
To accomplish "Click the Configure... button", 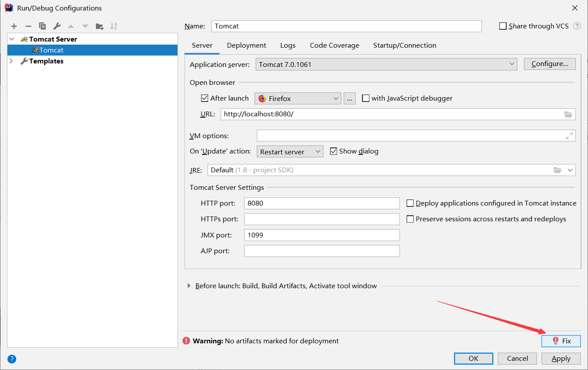I will (550, 64).
